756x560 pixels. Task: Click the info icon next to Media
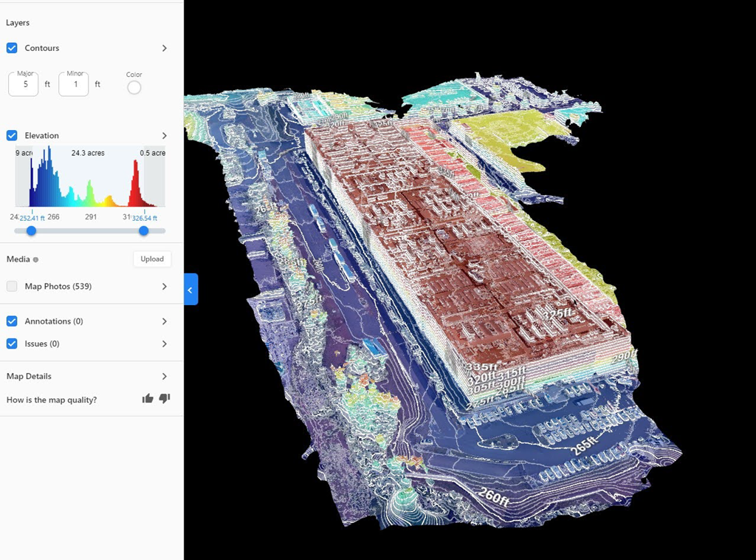coord(35,260)
